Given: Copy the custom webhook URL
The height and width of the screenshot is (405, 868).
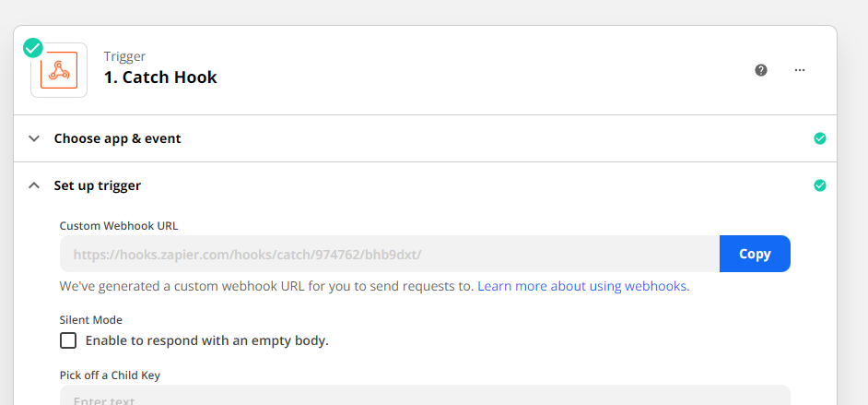Looking at the screenshot, I should click(755, 254).
